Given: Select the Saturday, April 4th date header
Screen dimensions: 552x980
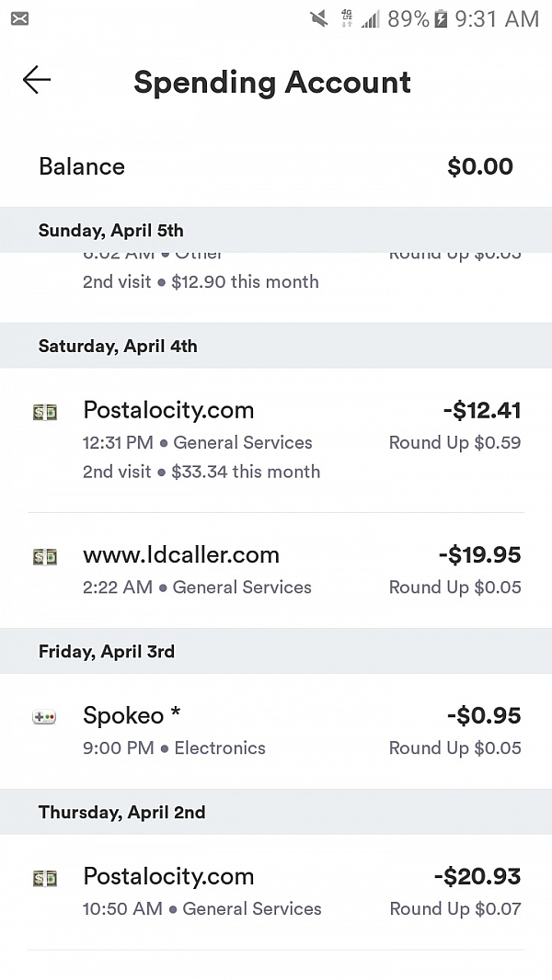Looking at the screenshot, I should tap(276, 346).
